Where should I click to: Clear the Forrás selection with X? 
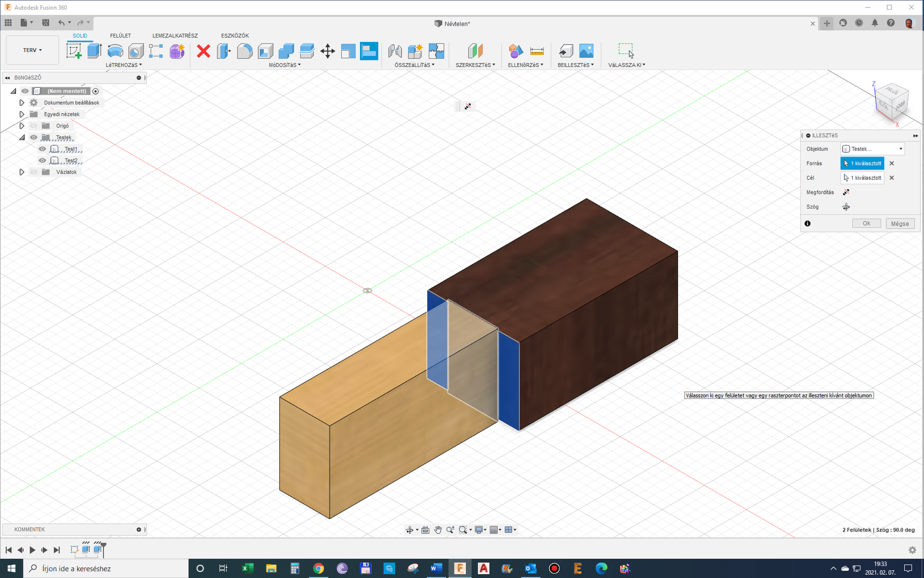pos(891,163)
